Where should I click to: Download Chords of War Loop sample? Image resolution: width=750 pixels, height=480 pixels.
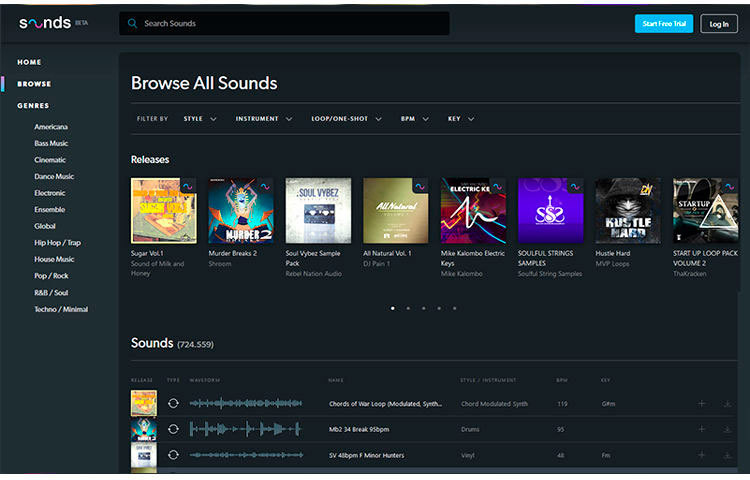728,403
